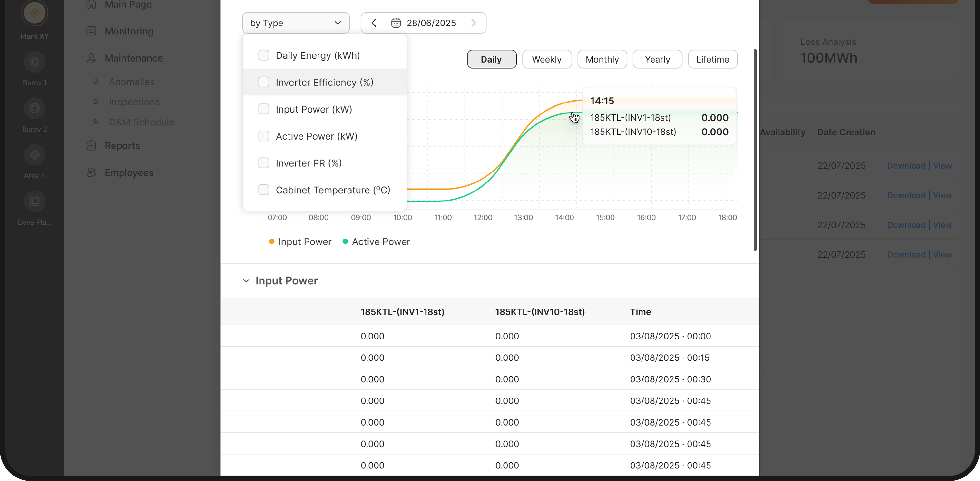
Task: Select the Barev 1 plant icon
Action: 34,62
